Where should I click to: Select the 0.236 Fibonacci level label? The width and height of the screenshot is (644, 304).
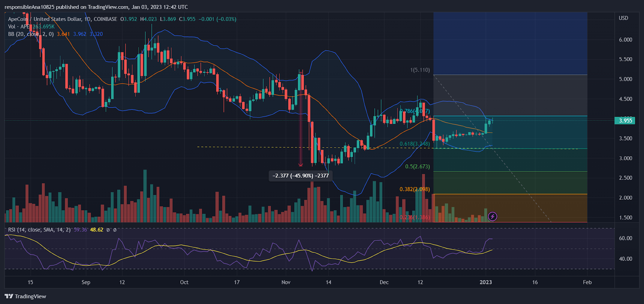pos(415,217)
